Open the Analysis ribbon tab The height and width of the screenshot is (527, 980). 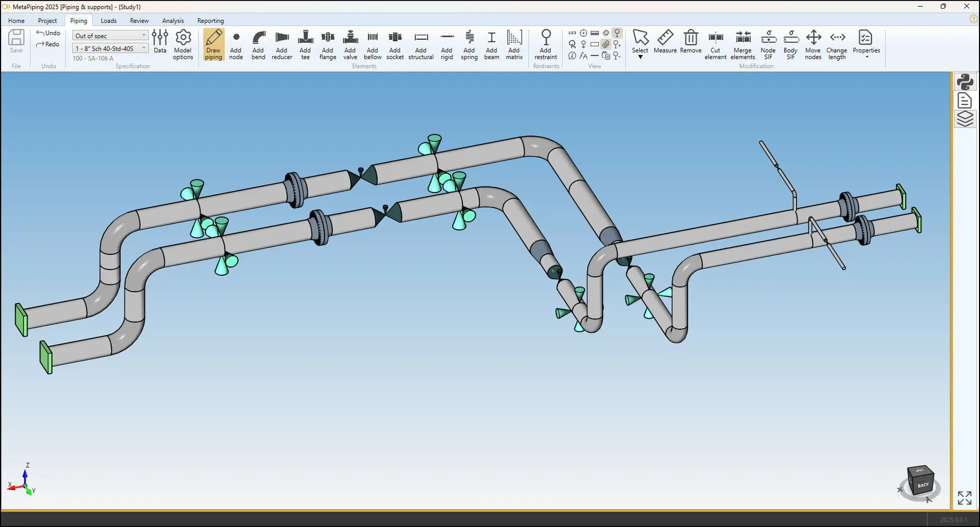tap(173, 21)
